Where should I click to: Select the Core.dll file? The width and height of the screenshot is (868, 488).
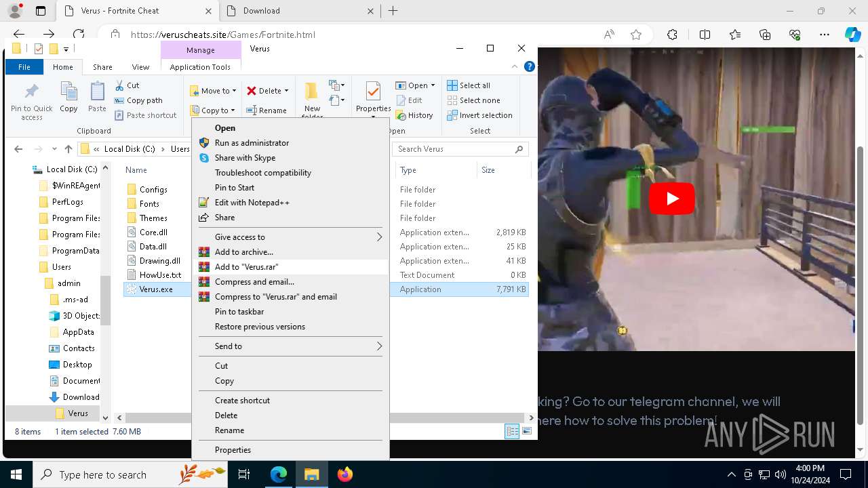click(153, 232)
